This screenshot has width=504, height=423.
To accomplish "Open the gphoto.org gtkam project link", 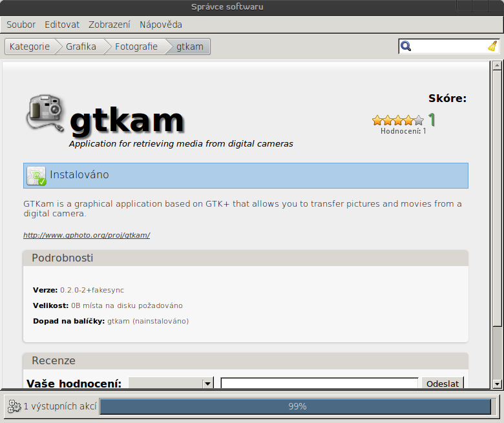I will (87, 235).
